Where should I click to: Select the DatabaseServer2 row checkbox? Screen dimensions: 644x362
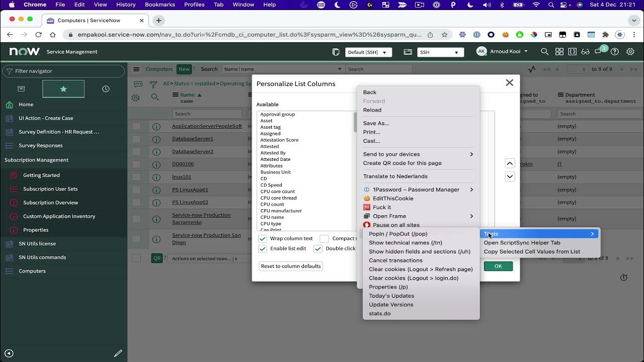(x=136, y=151)
